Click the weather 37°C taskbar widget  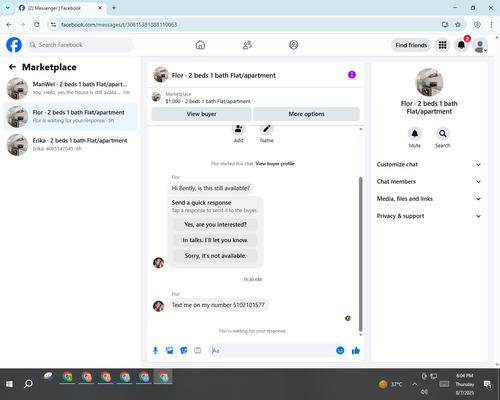391,384
